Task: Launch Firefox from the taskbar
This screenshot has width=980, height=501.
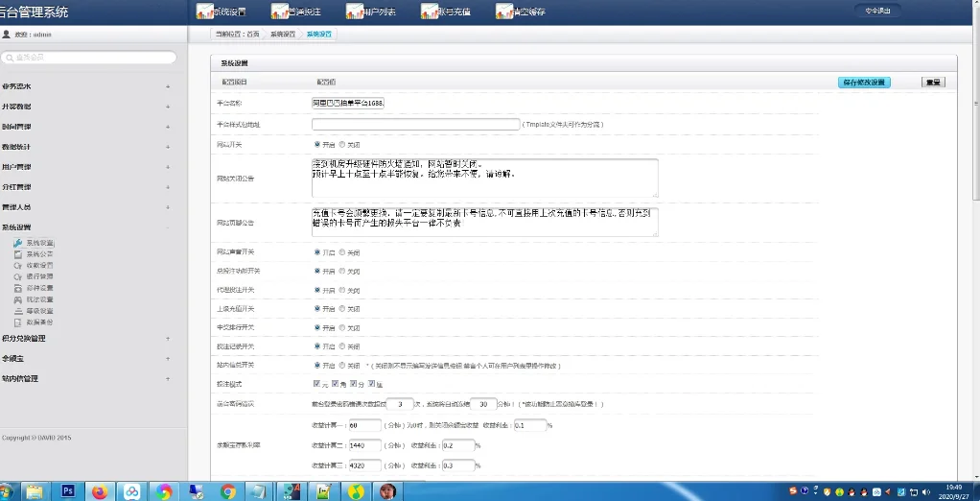Action: (100, 491)
